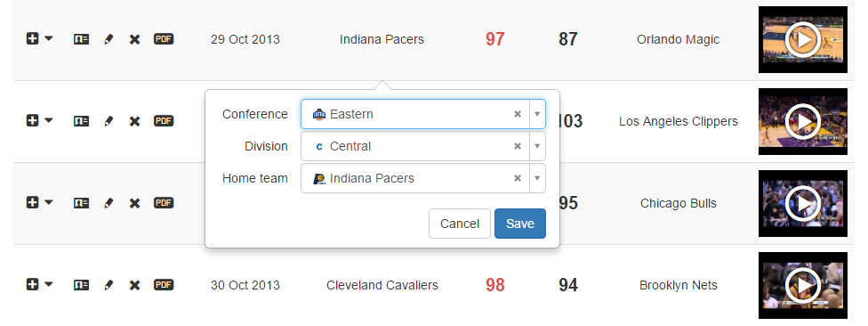This screenshot has height=326, width=868.
Task: Expand the plus menu in Cleveland Cavaliers row
Action: click(40, 284)
